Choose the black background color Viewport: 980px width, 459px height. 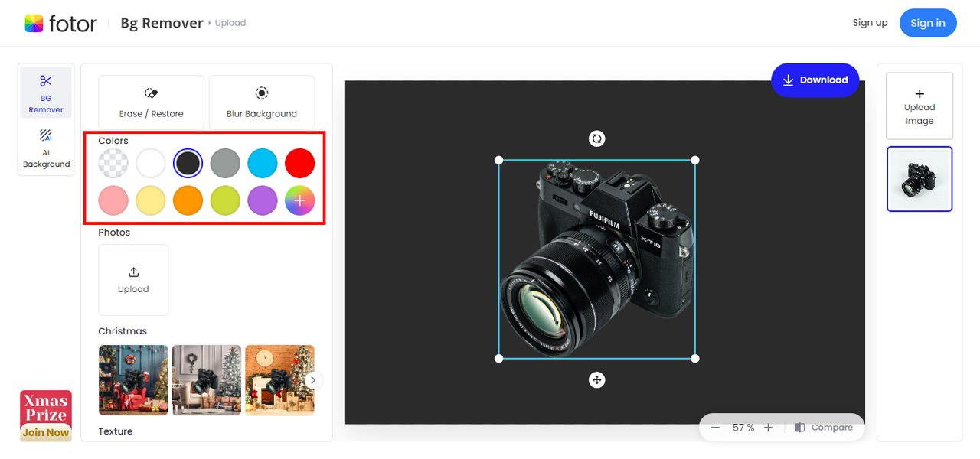pyautogui.click(x=188, y=163)
